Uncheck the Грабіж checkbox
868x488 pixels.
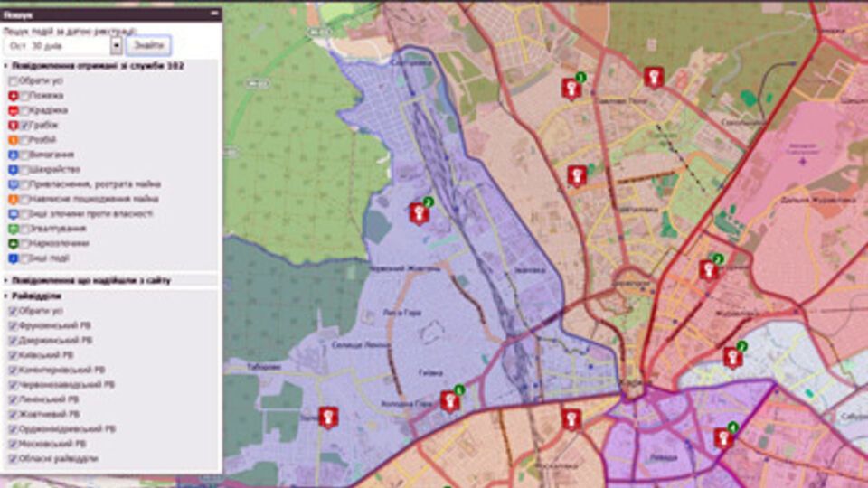(x=24, y=126)
